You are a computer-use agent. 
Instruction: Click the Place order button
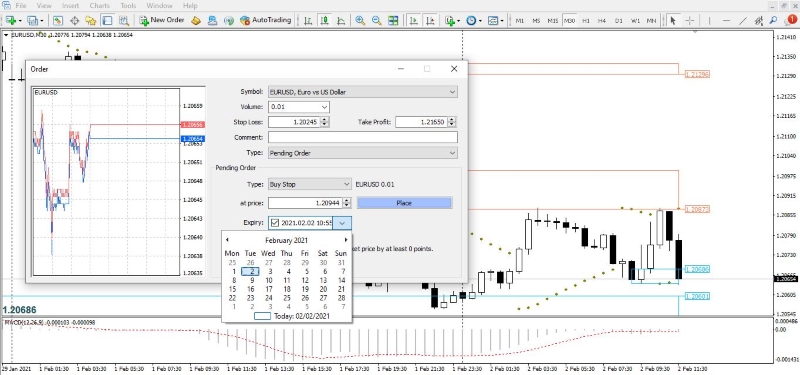point(404,203)
